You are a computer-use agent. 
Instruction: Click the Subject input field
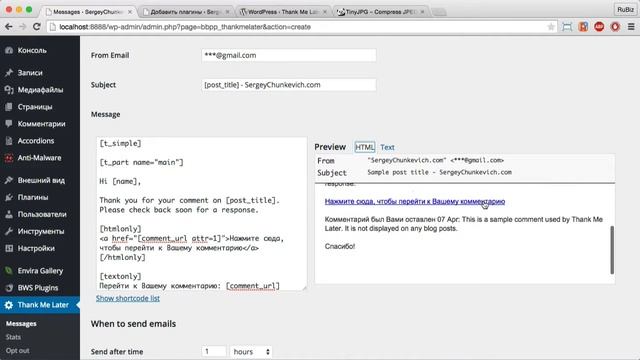coord(289,85)
